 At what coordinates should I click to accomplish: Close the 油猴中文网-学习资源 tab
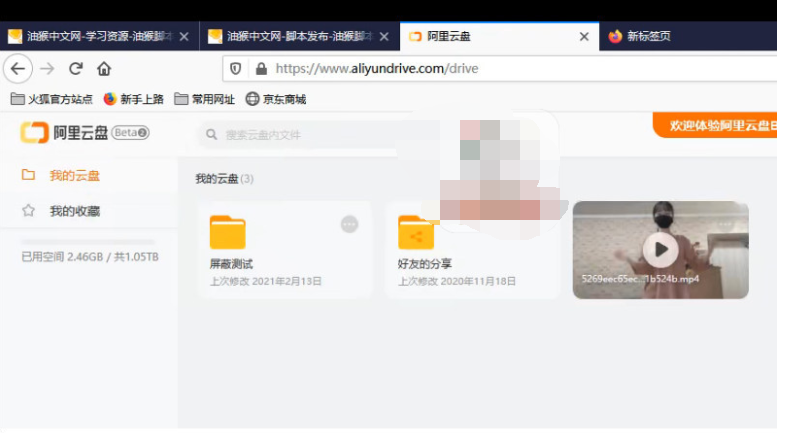(184, 37)
